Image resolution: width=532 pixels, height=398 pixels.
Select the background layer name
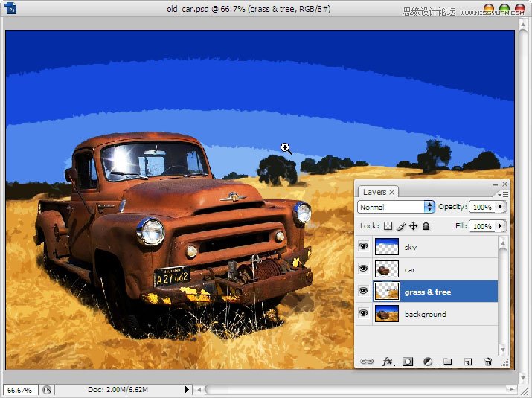(426, 314)
